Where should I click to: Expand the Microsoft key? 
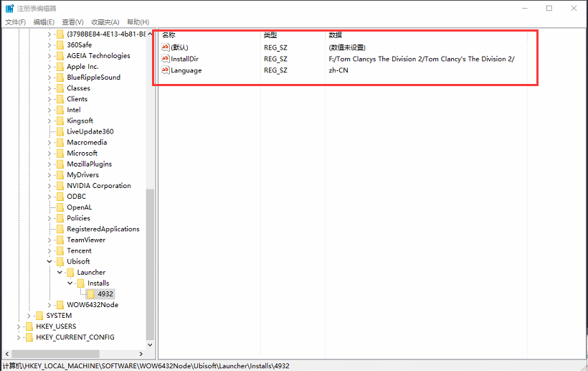[49, 154]
